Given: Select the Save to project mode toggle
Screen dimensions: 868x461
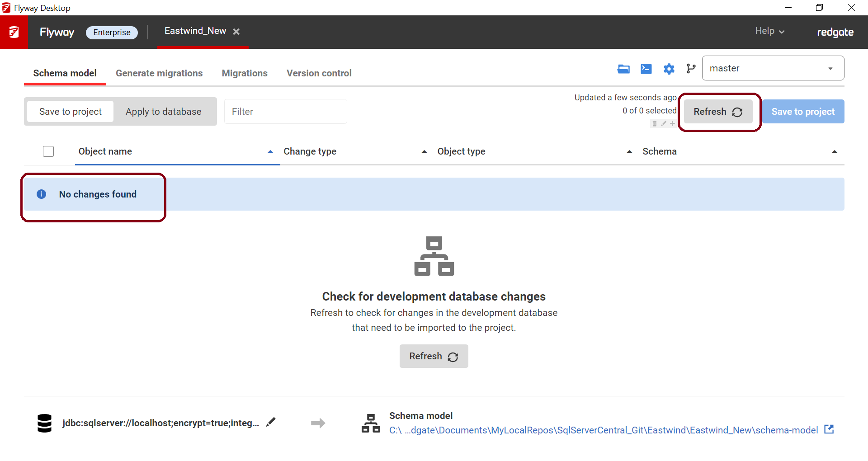Looking at the screenshot, I should [71, 112].
